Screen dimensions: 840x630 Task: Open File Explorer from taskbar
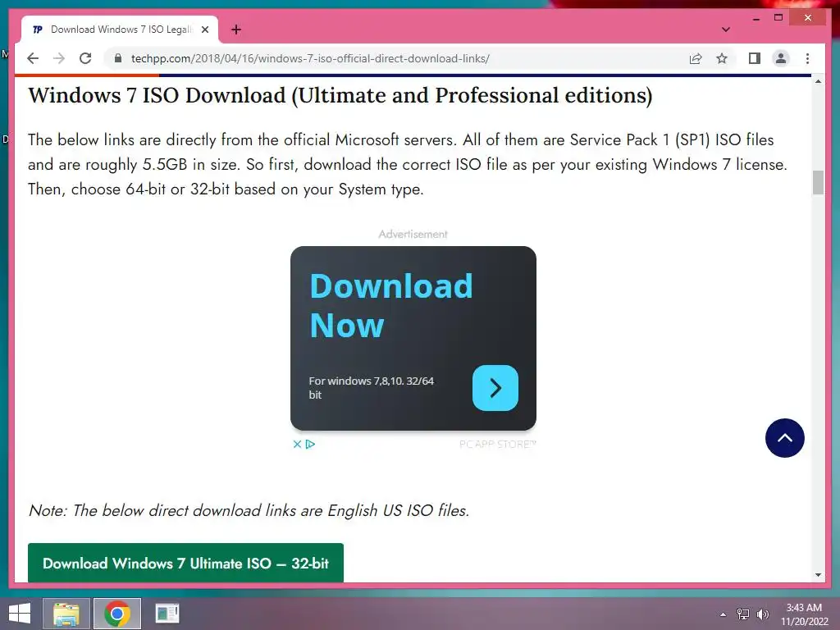66,614
